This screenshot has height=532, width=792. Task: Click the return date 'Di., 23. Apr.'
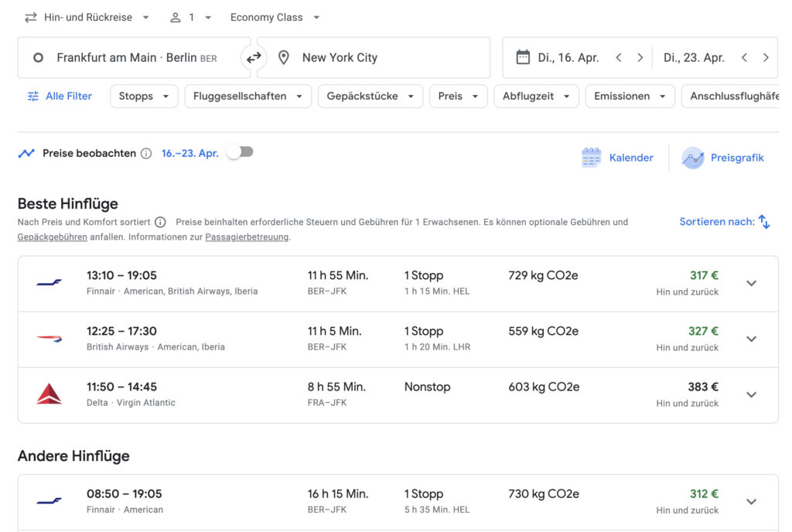[694, 57]
